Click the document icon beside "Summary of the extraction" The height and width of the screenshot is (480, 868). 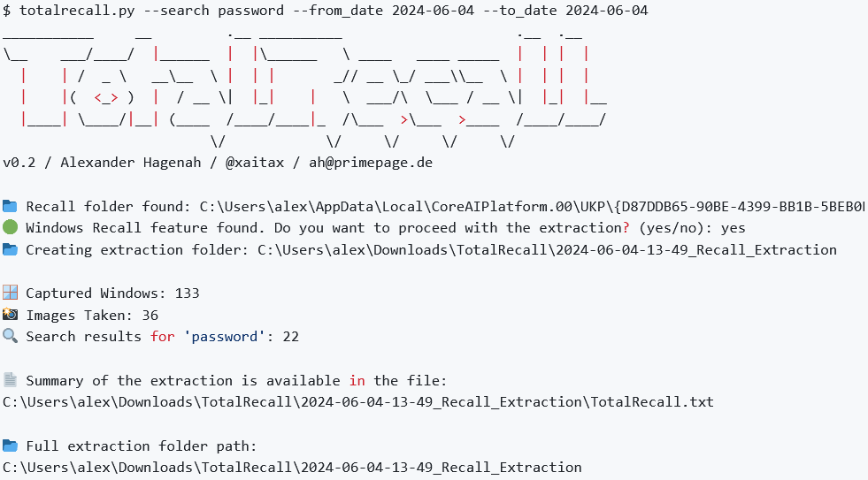pyautogui.click(x=10, y=380)
